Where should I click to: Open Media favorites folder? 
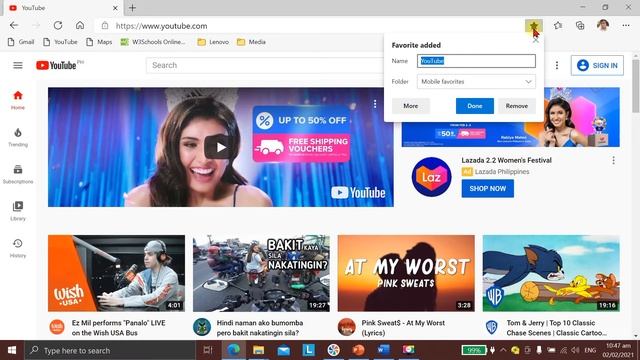(x=251, y=42)
